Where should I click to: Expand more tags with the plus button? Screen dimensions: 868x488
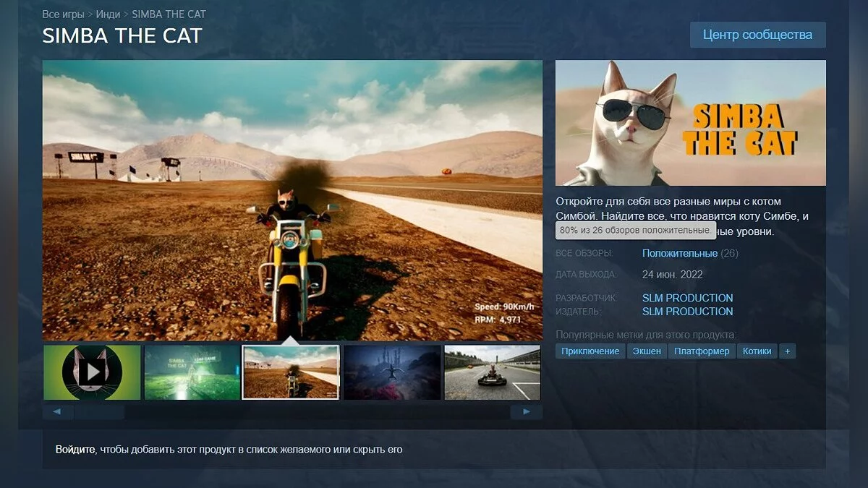point(787,351)
